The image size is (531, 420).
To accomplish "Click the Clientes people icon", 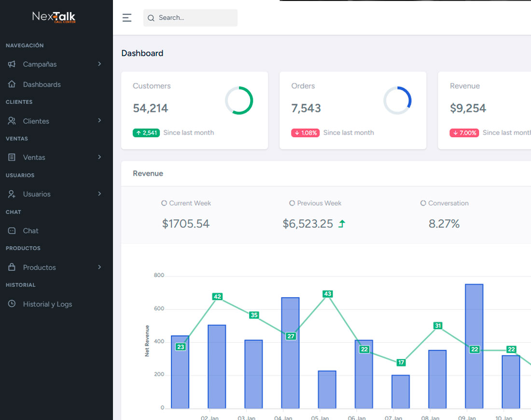I will (x=12, y=121).
